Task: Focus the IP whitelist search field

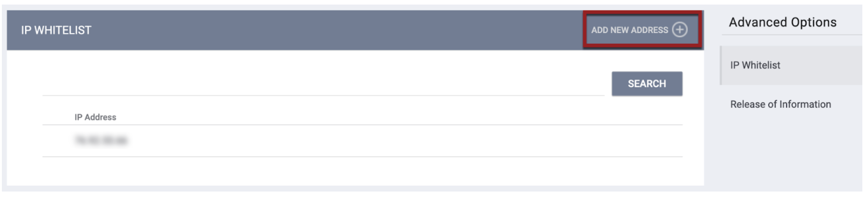Action: [x=323, y=84]
